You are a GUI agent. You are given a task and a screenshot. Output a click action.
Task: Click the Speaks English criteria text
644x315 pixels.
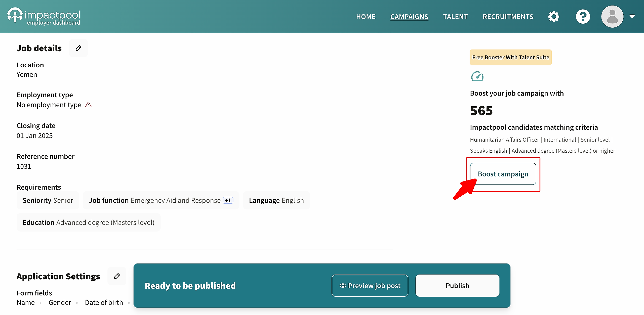pyautogui.click(x=489, y=151)
